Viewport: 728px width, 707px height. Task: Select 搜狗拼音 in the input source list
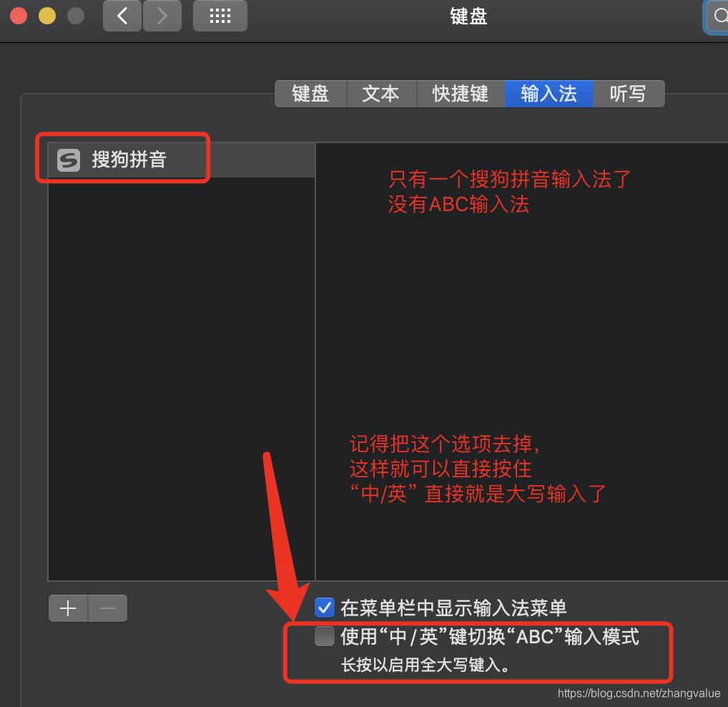182,160
